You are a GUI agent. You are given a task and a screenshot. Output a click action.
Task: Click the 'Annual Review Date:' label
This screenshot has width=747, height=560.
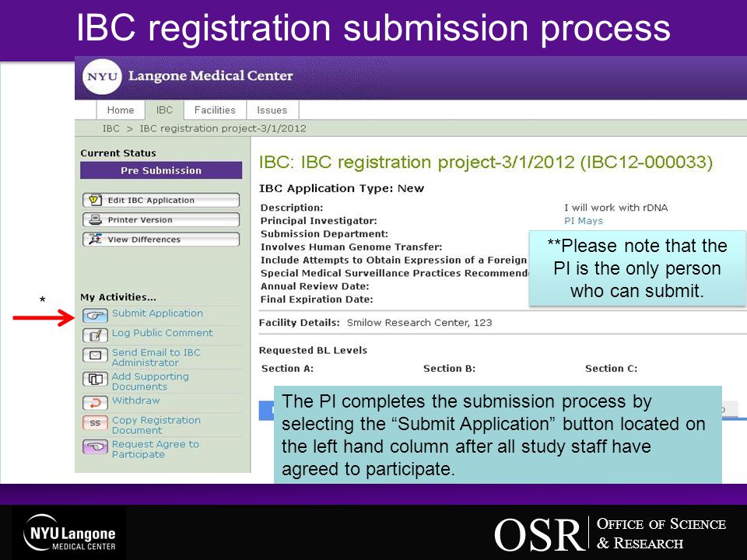click(315, 286)
